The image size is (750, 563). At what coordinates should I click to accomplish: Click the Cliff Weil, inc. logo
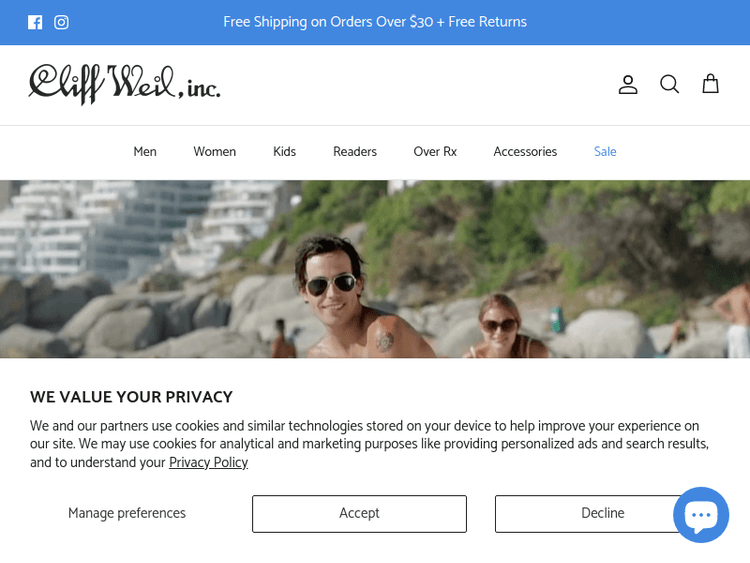click(124, 84)
